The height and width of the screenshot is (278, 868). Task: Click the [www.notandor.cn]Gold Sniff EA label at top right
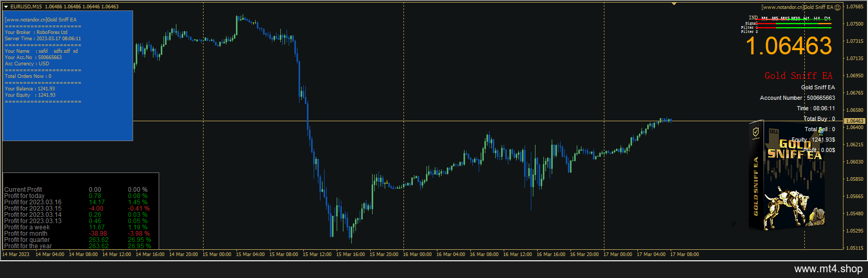click(797, 7)
